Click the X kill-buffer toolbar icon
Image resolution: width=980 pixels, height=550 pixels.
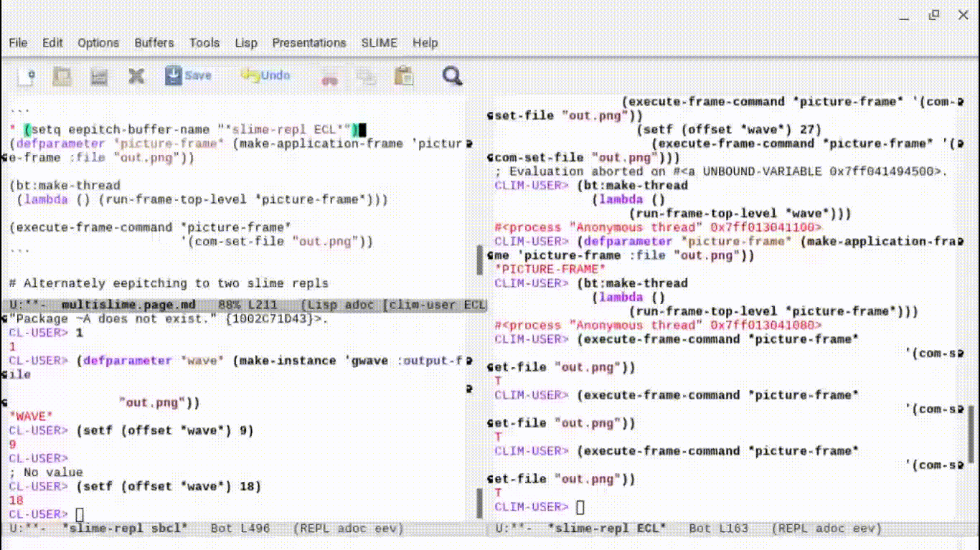[x=136, y=75]
